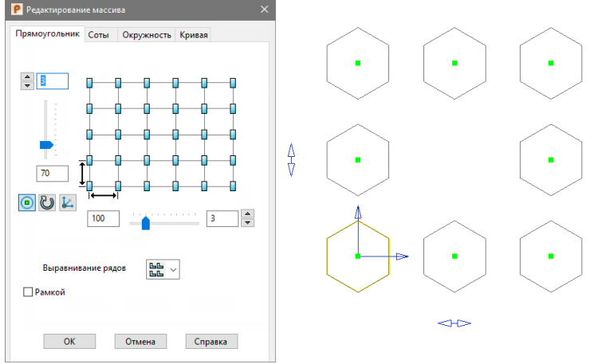Close the Редактирование массива dialog
This screenshot has width=598, height=364.
[x=264, y=10]
